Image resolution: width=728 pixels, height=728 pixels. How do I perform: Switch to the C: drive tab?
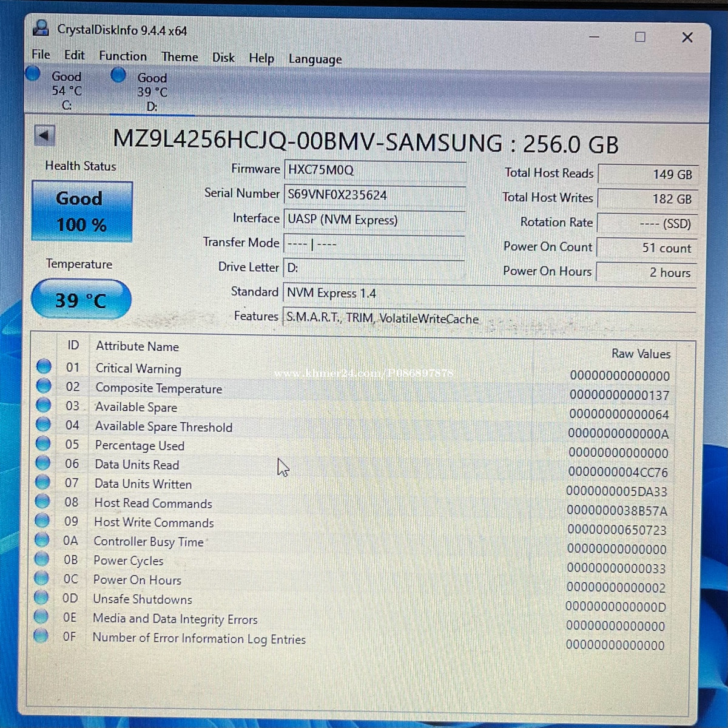pyautogui.click(x=66, y=90)
